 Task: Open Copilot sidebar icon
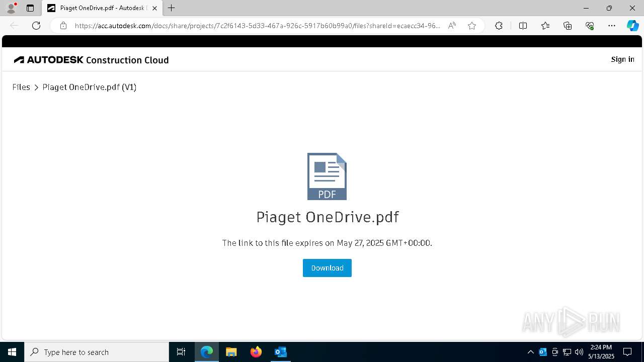(x=632, y=26)
